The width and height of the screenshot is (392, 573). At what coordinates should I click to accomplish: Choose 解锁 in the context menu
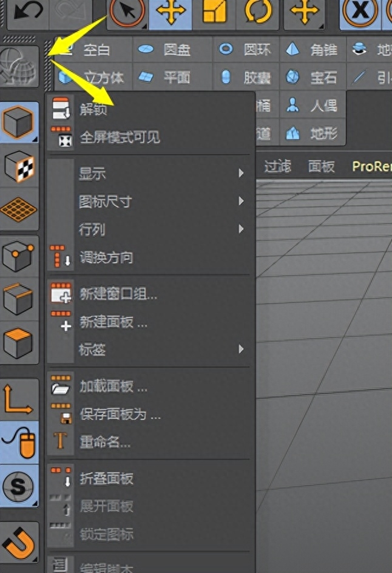pyautogui.click(x=150, y=109)
